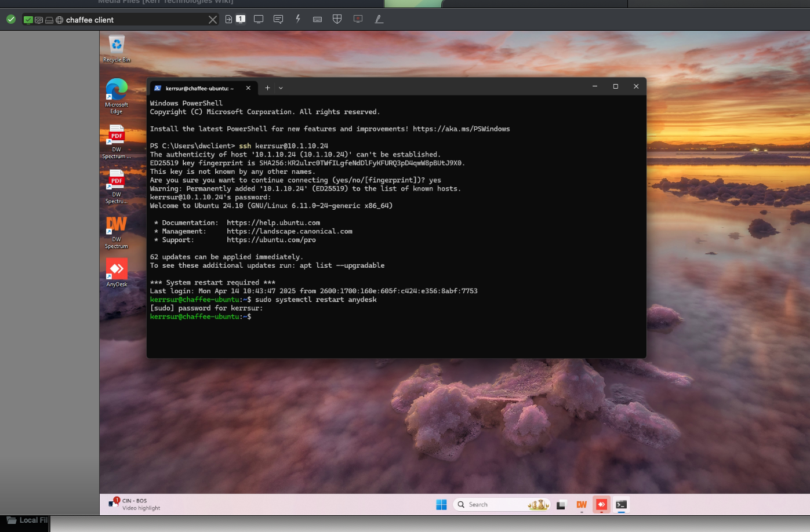The height and width of the screenshot is (532, 810).
Task: Open the display settings monitor icon
Action: (x=259, y=19)
